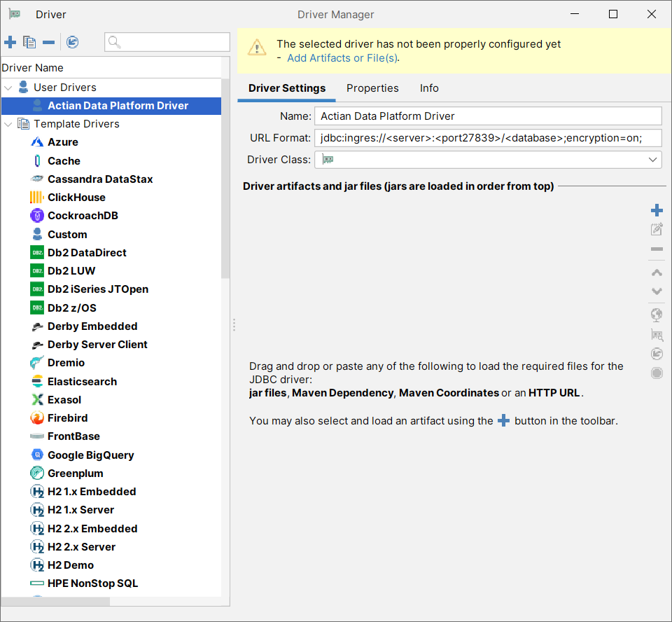Click the copy driver icon in toolbar
672x622 pixels.
[29, 42]
